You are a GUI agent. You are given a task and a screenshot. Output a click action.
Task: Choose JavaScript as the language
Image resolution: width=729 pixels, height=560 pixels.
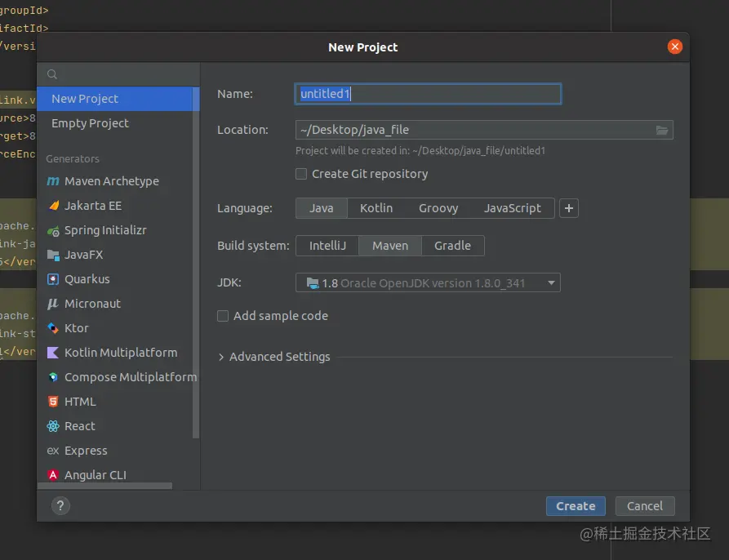[513, 208]
